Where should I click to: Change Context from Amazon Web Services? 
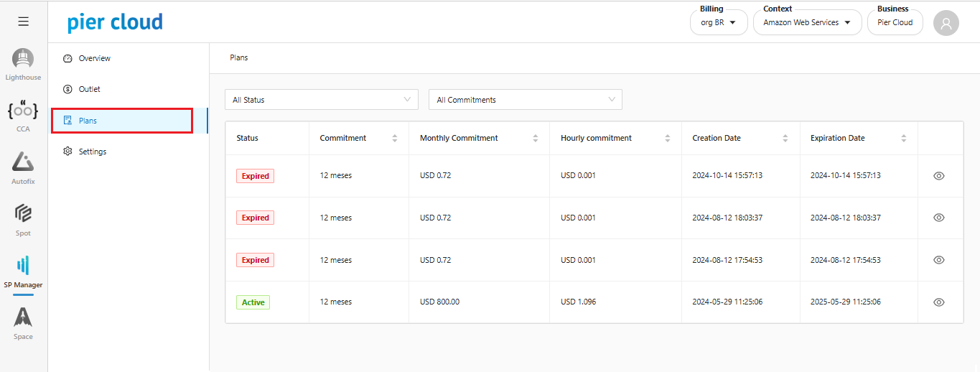click(x=807, y=23)
